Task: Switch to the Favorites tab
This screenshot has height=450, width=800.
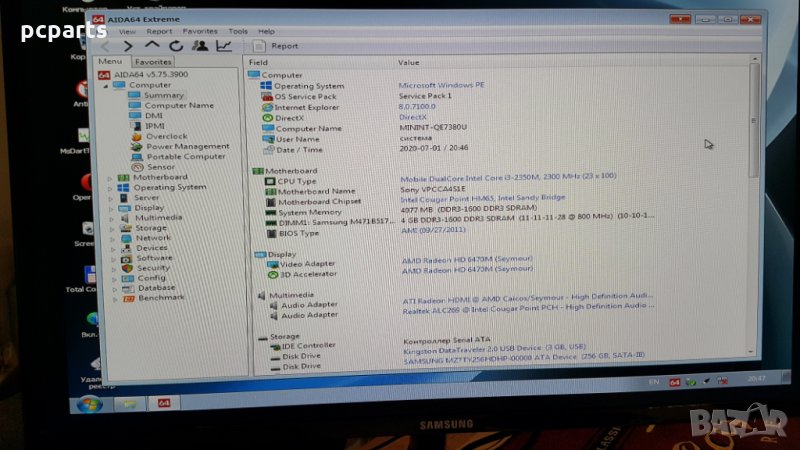Action: (152, 62)
